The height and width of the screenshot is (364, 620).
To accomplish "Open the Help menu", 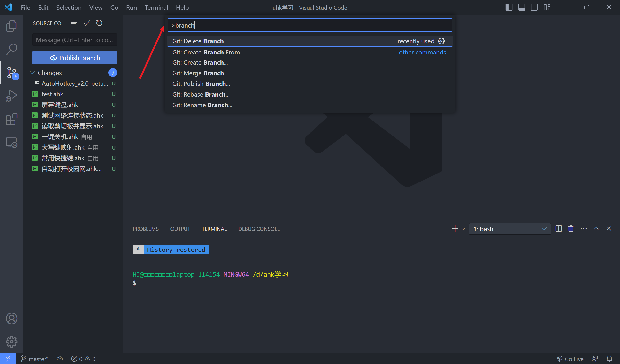I will point(182,7).
